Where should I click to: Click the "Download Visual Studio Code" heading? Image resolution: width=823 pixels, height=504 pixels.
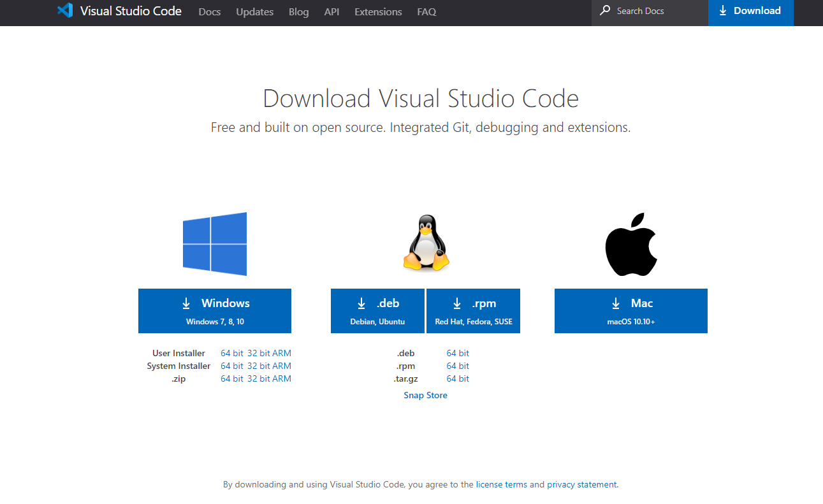[421, 99]
